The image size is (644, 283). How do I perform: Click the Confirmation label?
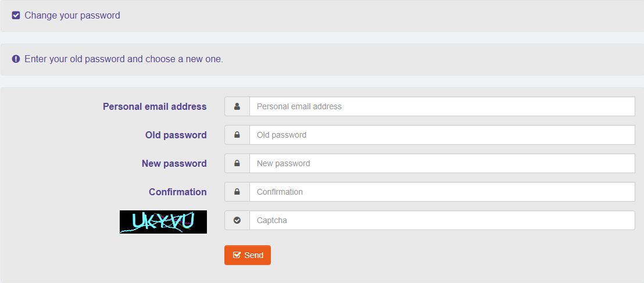point(178,192)
